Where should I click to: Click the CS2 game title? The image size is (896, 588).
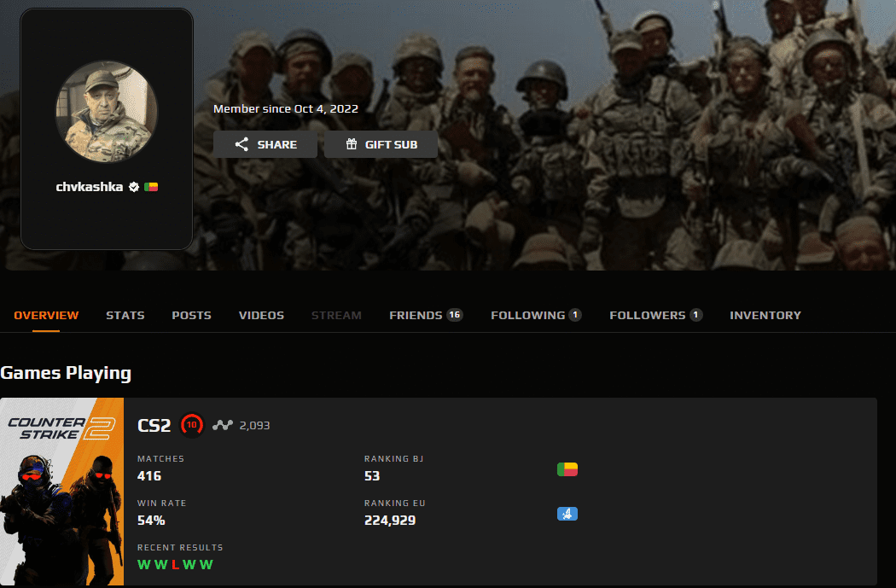(154, 425)
